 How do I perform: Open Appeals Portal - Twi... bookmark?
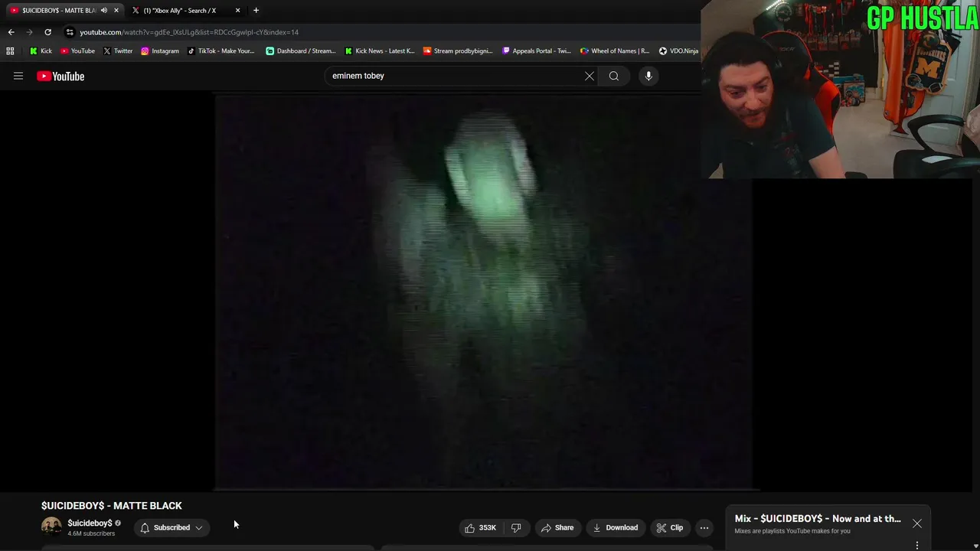pyautogui.click(x=536, y=51)
